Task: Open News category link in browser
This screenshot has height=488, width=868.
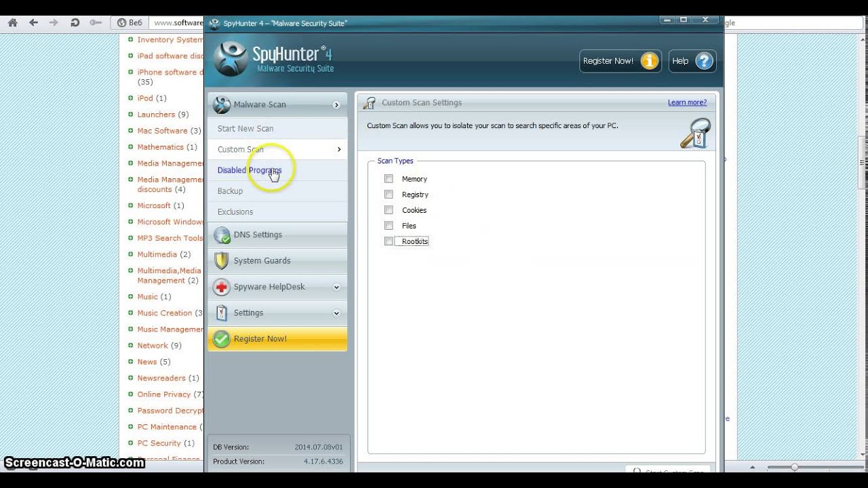Action: tap(147, 362)
